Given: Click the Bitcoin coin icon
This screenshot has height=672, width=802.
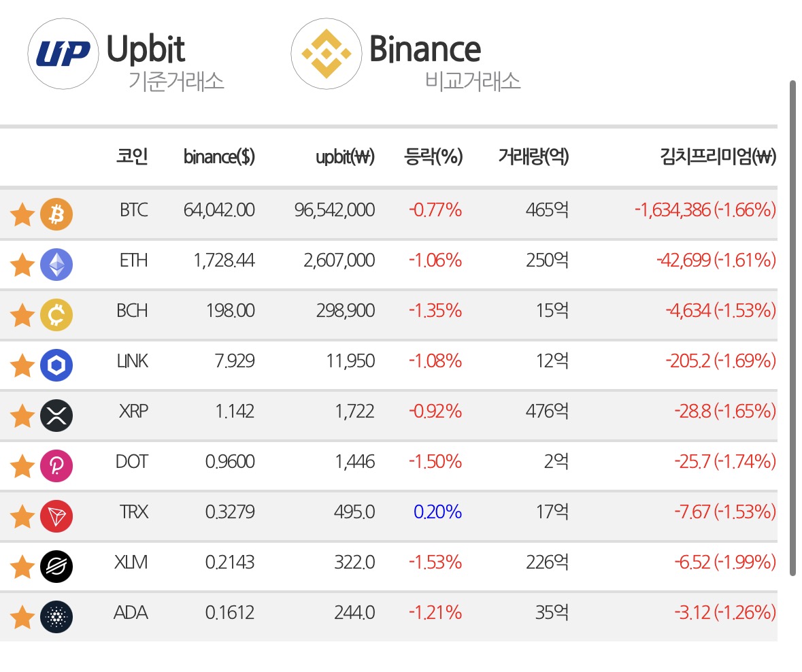Looking at the screenshot, I should (x=56, y=214).
